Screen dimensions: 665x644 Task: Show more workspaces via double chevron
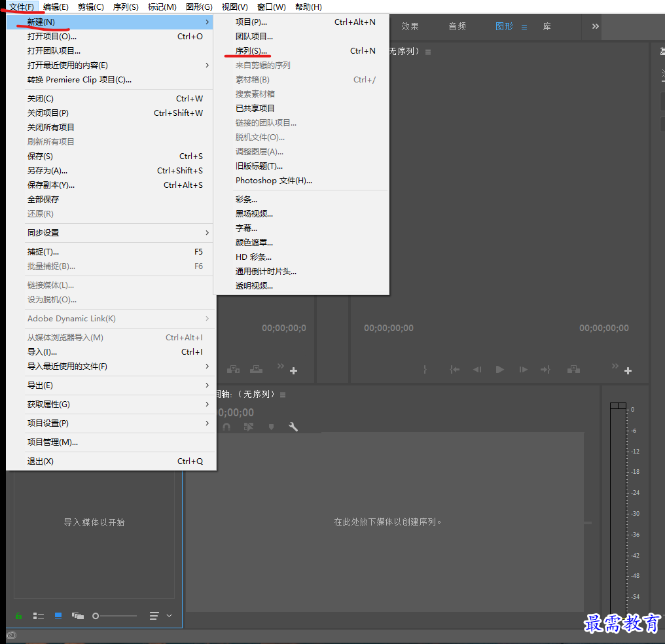click(596, 26)
